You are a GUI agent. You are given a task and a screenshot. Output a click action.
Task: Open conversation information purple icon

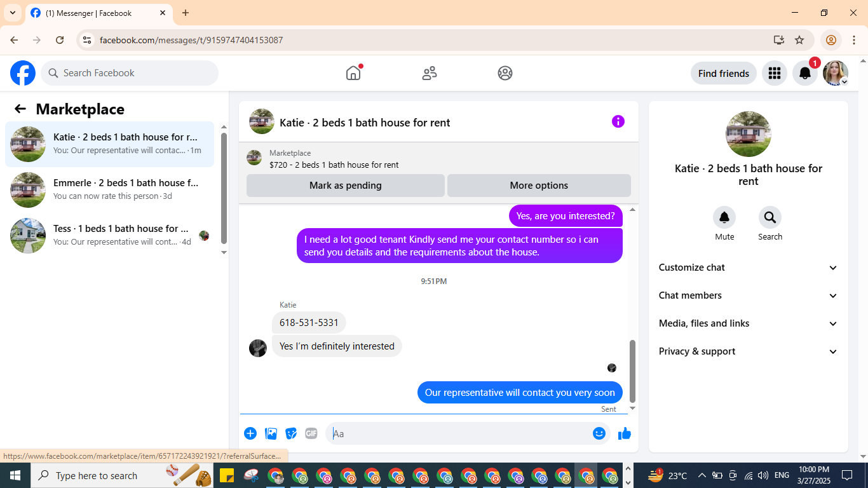(618, 121)
